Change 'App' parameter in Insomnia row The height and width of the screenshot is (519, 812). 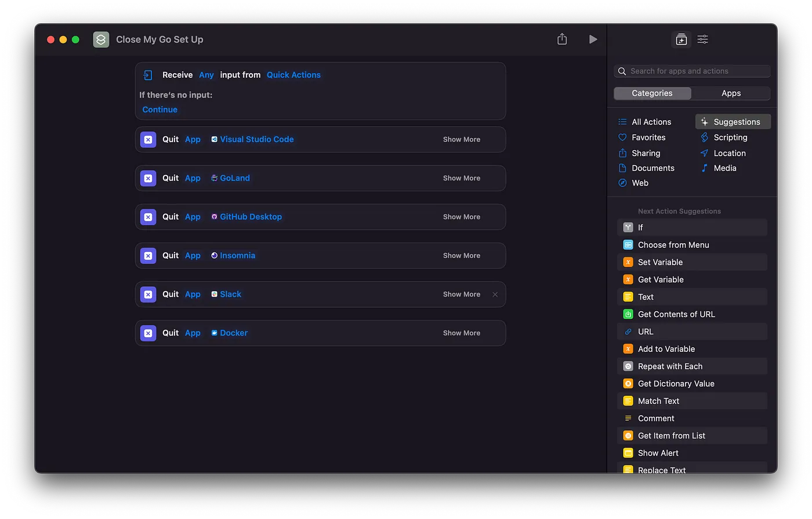(x=193, y=255)
